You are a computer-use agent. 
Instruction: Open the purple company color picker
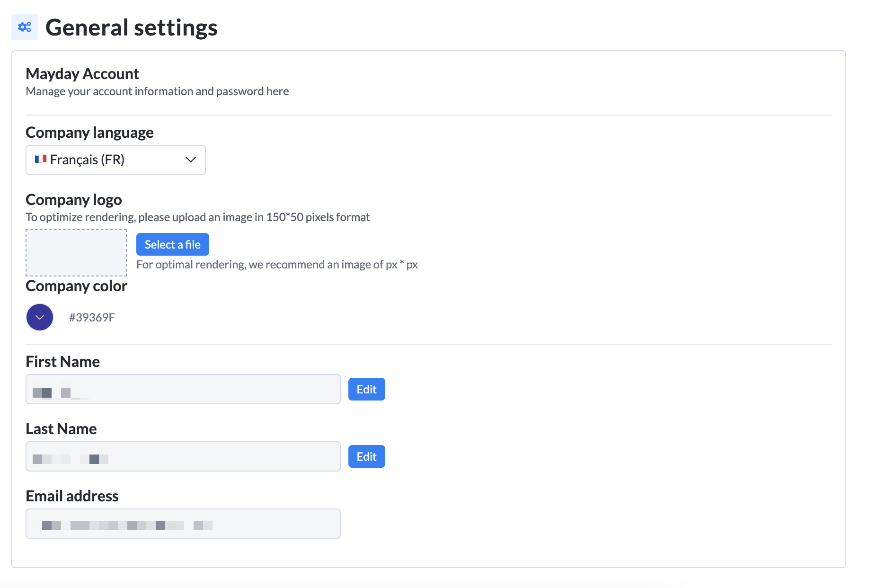(x=40, y=317)
